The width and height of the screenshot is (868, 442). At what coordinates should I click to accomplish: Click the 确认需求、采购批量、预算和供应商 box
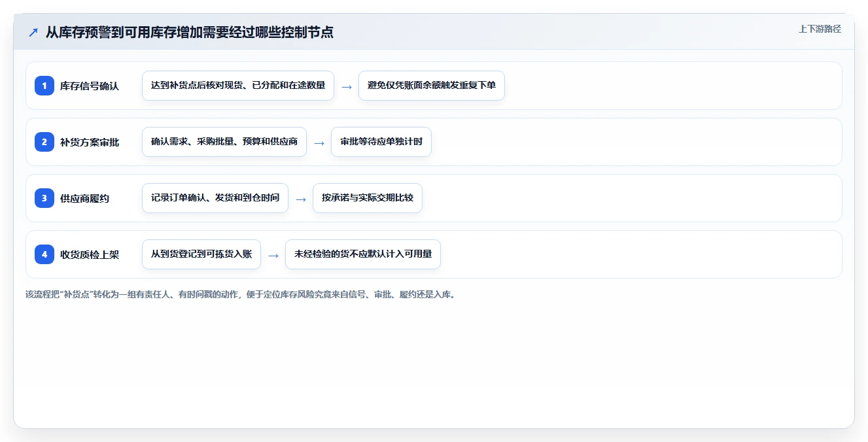(x=224, y=142)
